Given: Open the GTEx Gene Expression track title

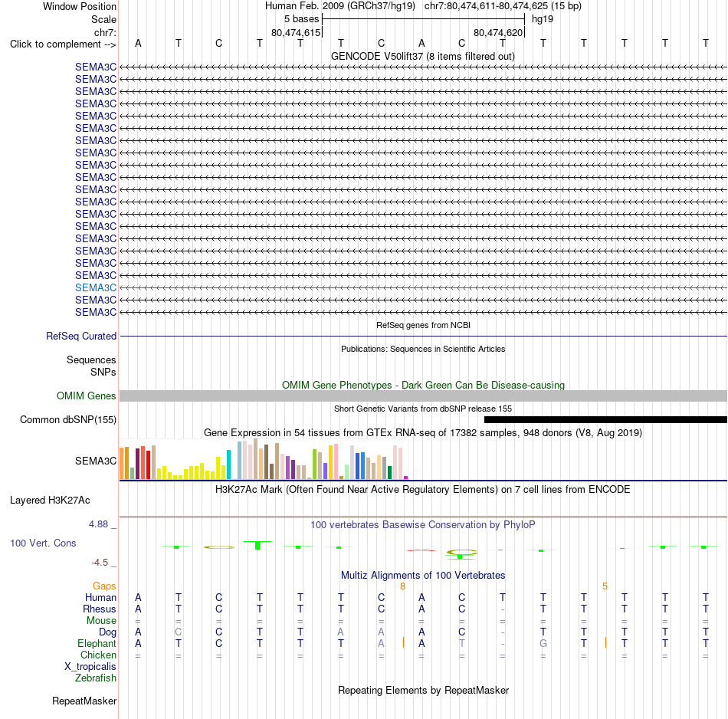Looking at the screenshot, I should (x=423, y=432).
